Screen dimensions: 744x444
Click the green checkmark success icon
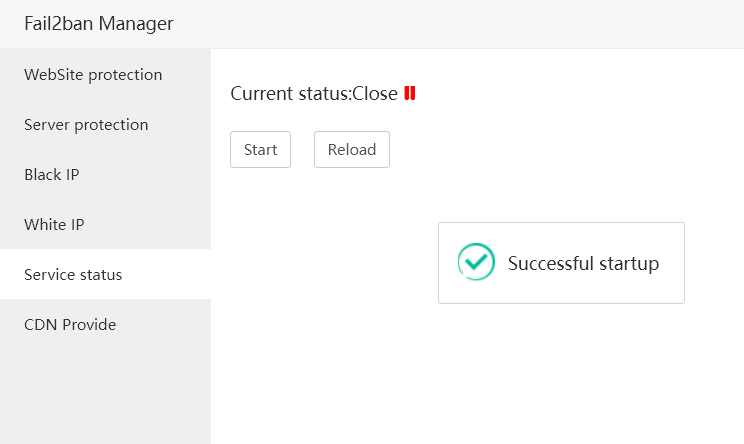pyautogui.click(x=476, y=262)
